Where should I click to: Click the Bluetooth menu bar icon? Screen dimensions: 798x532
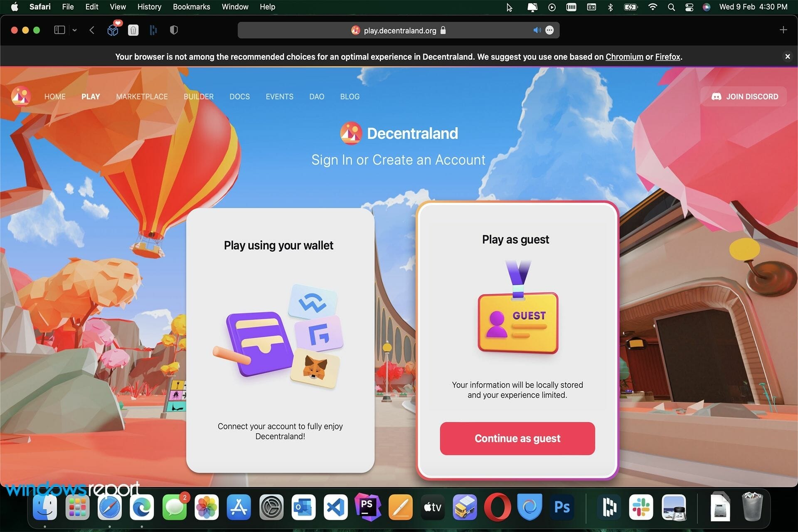610,7
